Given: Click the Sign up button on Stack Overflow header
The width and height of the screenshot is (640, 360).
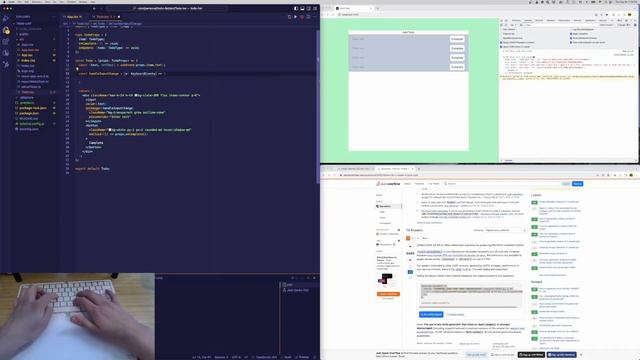Looking at the screenshot, I should pos(577,184).
